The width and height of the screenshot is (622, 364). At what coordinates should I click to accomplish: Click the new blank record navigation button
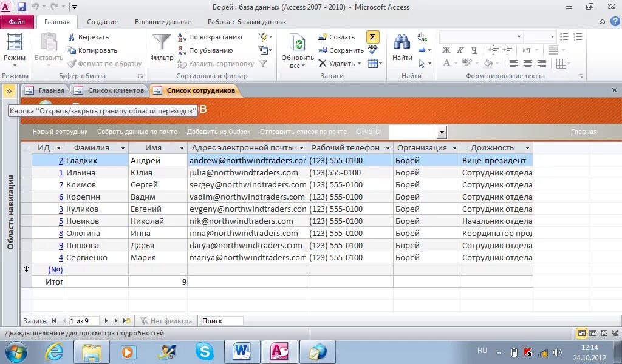(x=127, y=321)
